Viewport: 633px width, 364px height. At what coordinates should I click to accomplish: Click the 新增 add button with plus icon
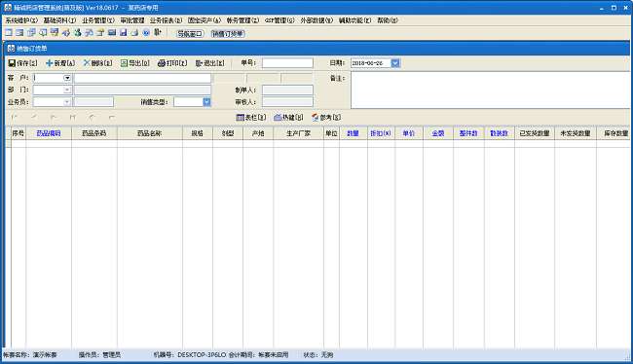pos(60,63)
